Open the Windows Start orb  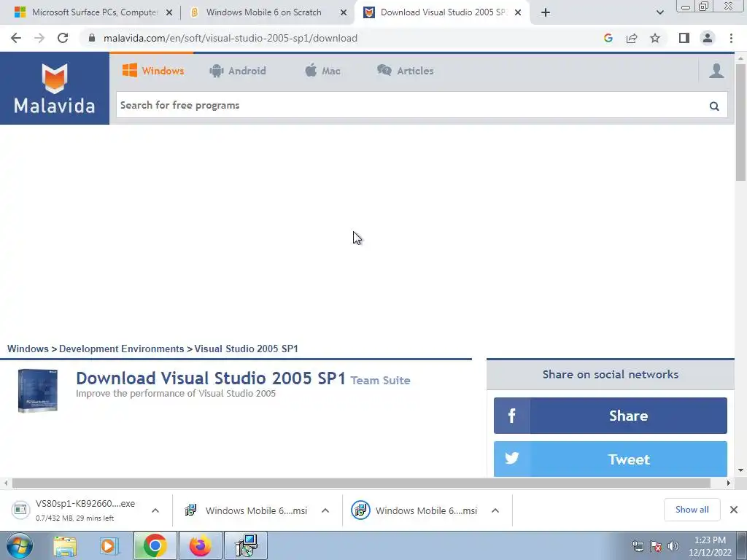click(19, 545)
